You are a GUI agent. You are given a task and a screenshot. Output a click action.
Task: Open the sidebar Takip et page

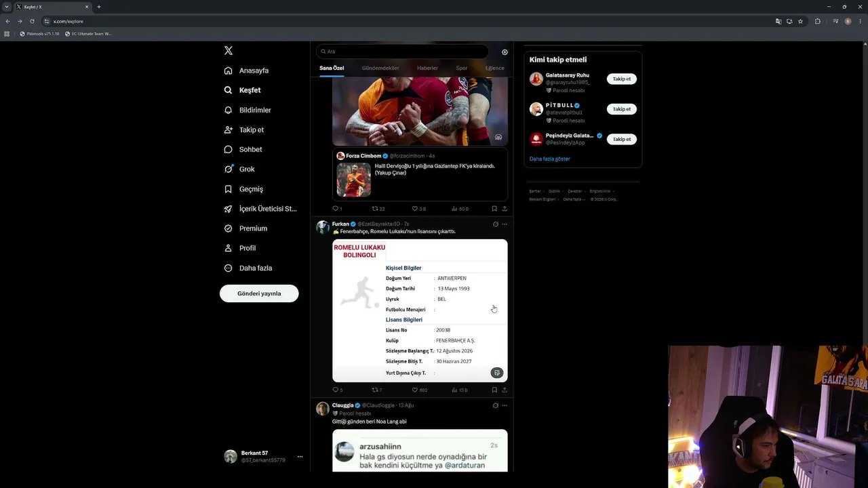(244, 129)
